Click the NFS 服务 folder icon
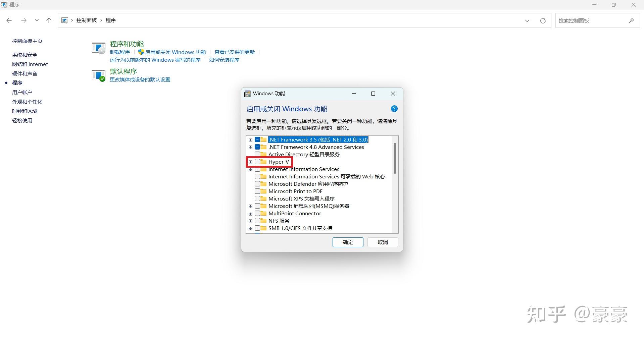 click(263, 221)
